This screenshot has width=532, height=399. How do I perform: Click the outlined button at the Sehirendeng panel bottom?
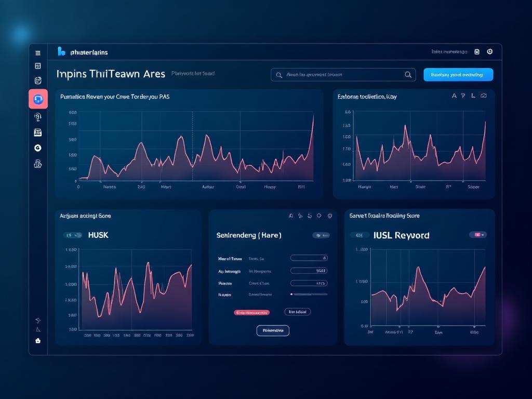[273, 330]
